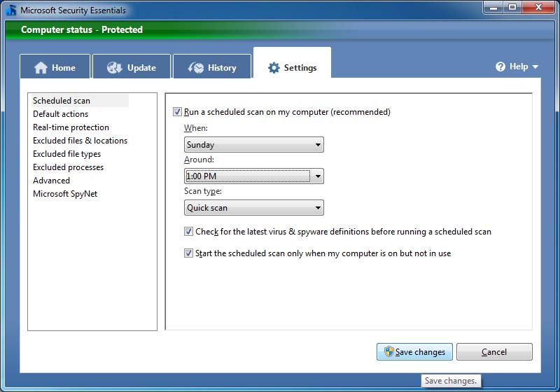The width and height of the screenshot is (560, 392).
Task: Click the Cancel button
Action: (494, 351)
